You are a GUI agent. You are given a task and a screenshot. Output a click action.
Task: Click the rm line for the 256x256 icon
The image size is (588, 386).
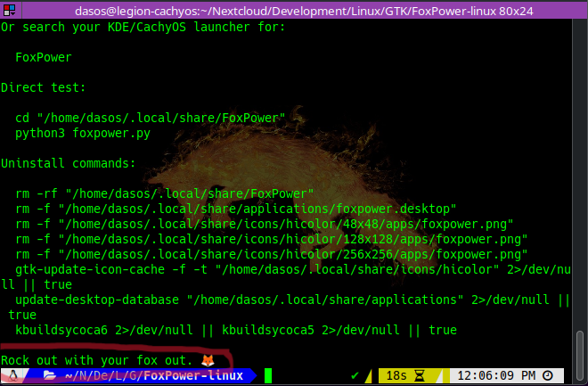[271, 254]
